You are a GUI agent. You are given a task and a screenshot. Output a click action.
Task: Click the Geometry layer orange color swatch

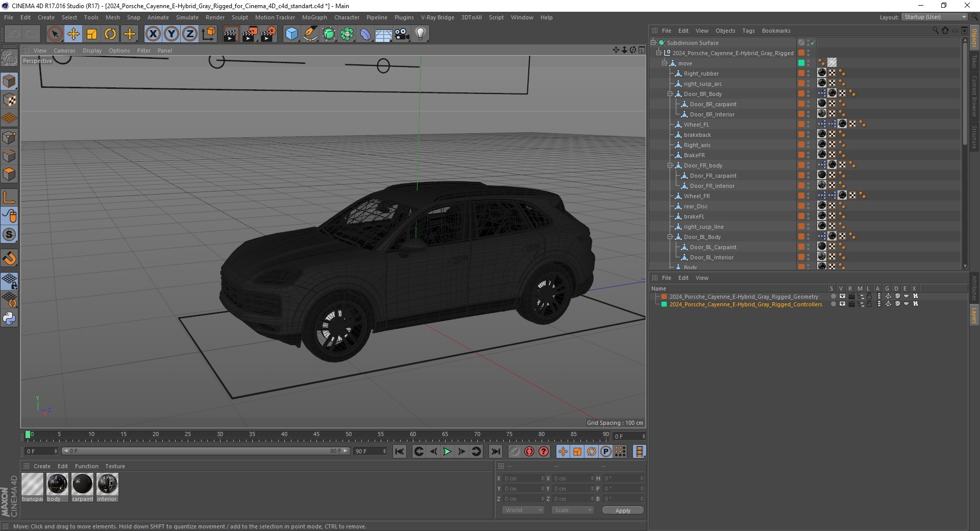click(x=664, y=296)
